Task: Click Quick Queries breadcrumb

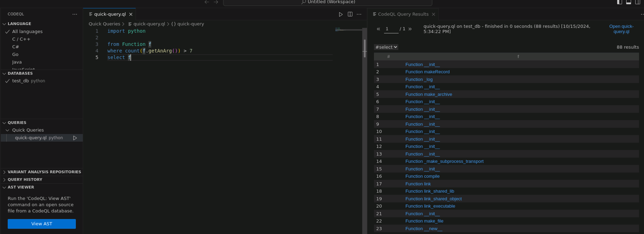Action: coord(104,24)
